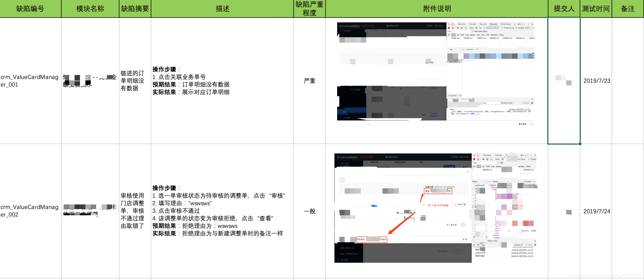Viewport: 644px width, 280px height.
Task: Select the red filter funnel icon
Action: (462, 28)
